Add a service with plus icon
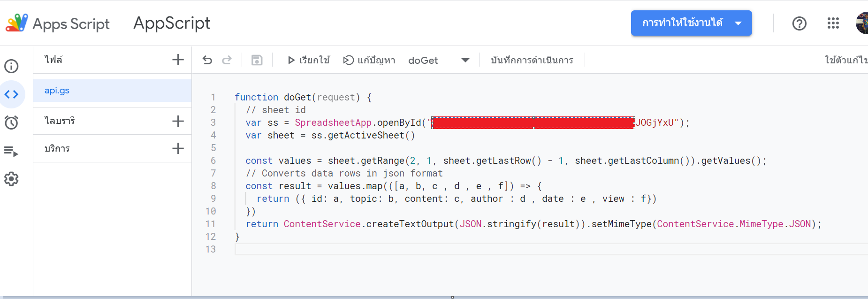Image resolution: width=868 pixels, height=299 pixels. (178, 148)
